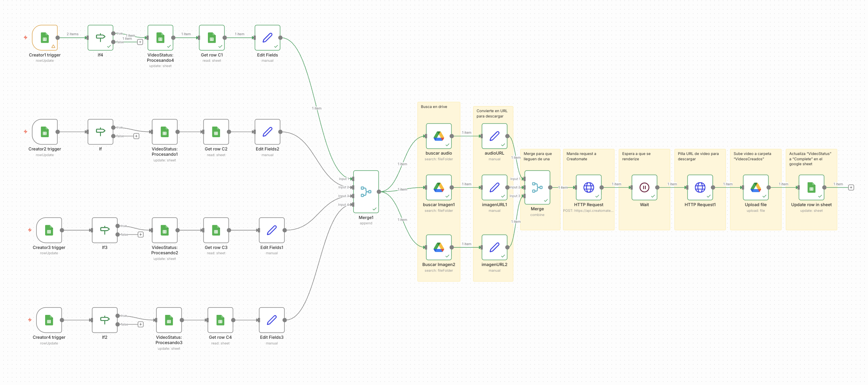Open the Edit Fields1 node
Image resolution: width=868 pixels, height=385 pixels.
(x=272, y=230)
